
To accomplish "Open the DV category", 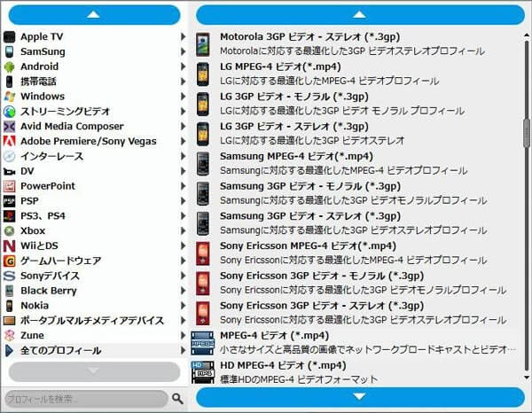I will 95,171.
